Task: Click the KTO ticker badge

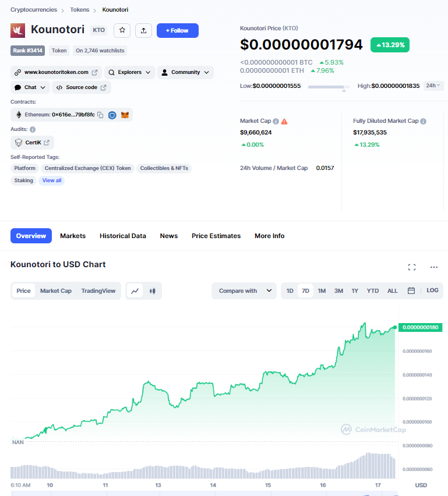Action: [99, 30]
